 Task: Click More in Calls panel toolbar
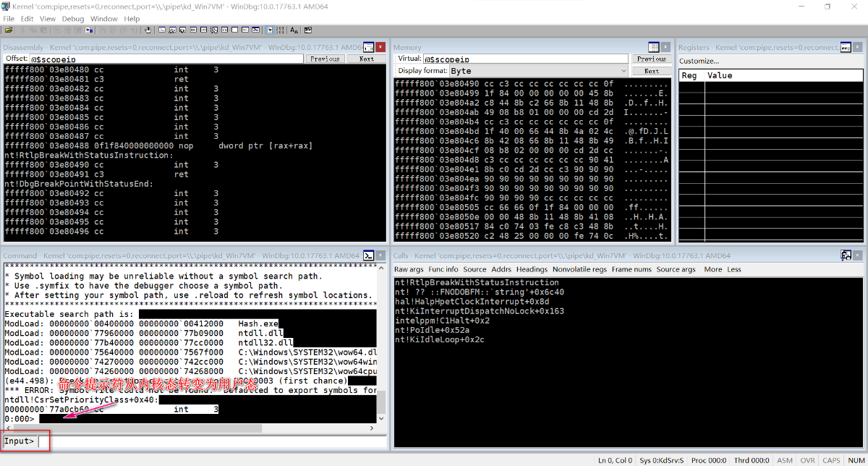[712, 269]
